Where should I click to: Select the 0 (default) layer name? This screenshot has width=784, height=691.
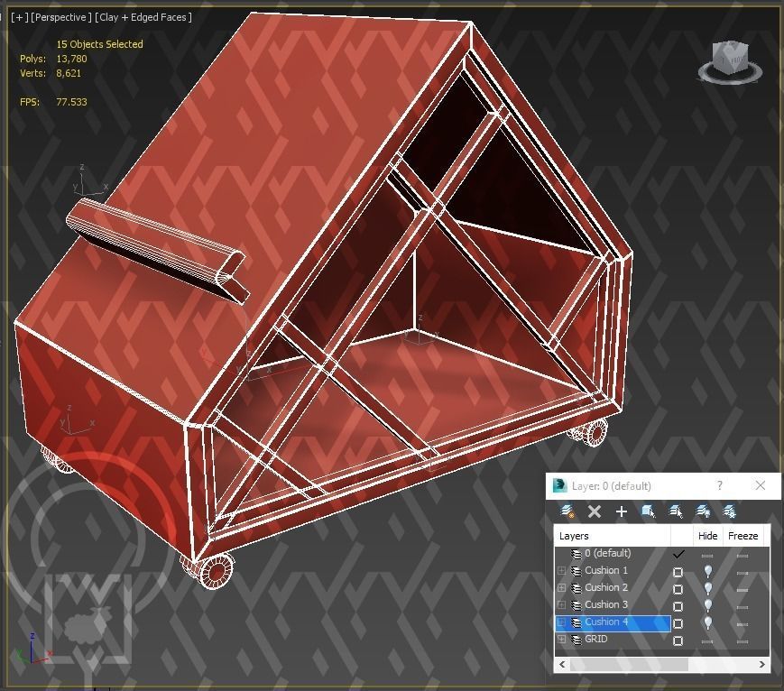607,553
